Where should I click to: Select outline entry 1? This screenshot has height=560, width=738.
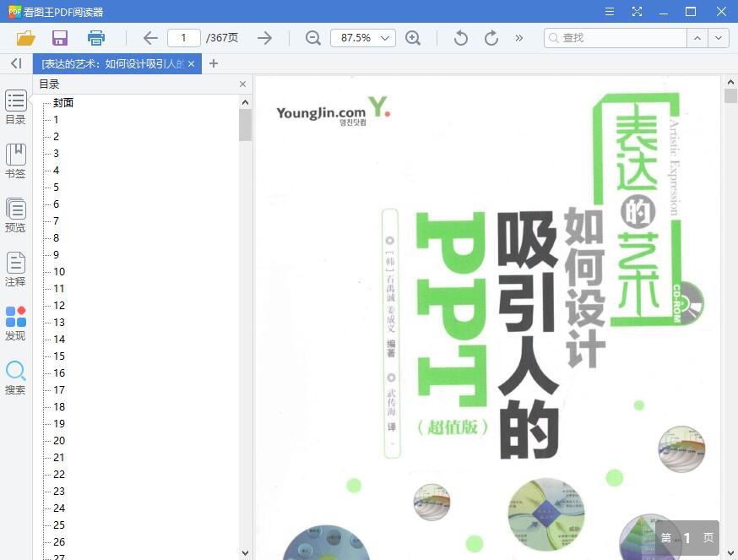(56, 120)
